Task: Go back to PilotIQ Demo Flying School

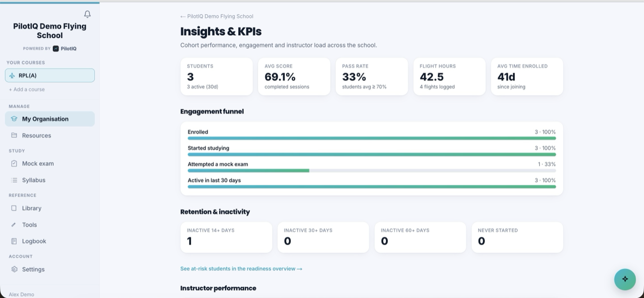Action: point(217,16)
